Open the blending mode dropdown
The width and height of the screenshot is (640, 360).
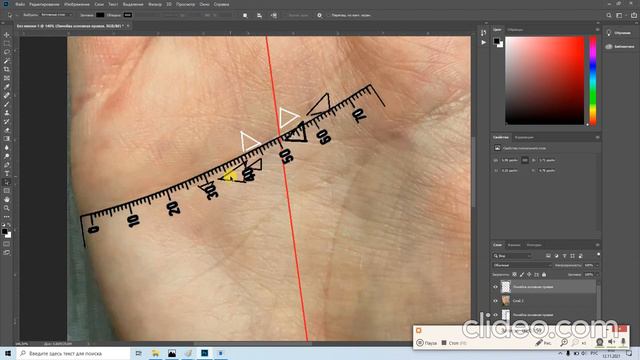[x=522, y=265]
